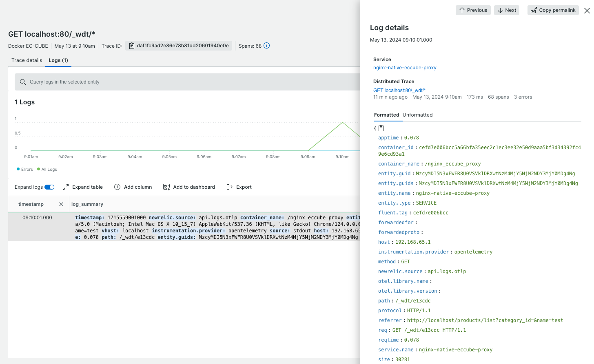594x364 pixels.
Task: Click the size value 30281
Action: tap(403, 360)
